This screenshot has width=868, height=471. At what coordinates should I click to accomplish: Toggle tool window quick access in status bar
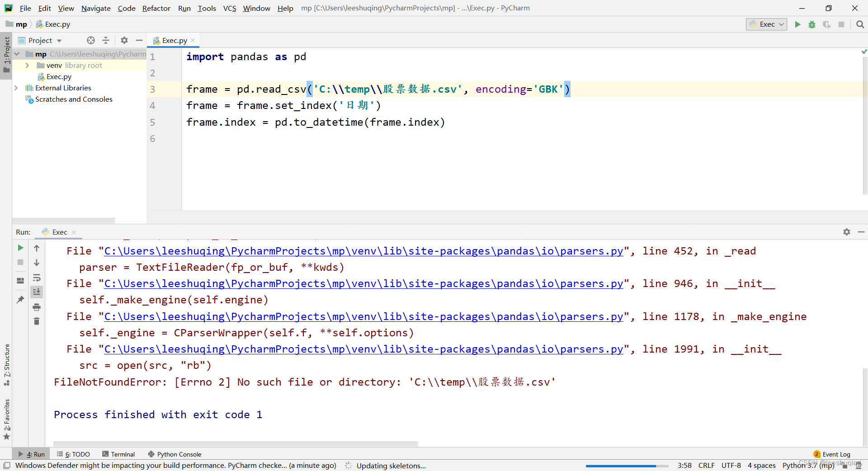coord(7,465)
